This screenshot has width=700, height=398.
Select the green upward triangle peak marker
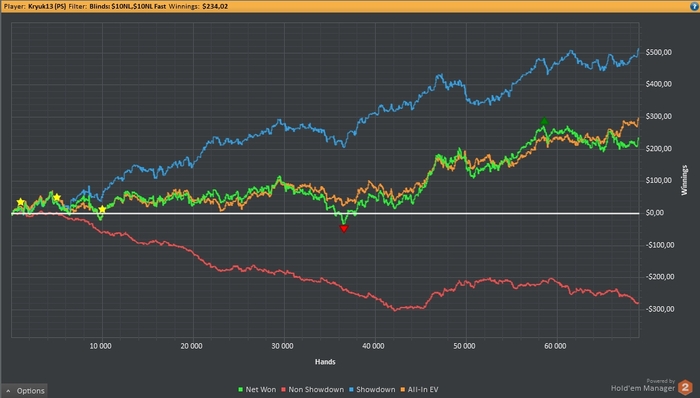point(544,121)
